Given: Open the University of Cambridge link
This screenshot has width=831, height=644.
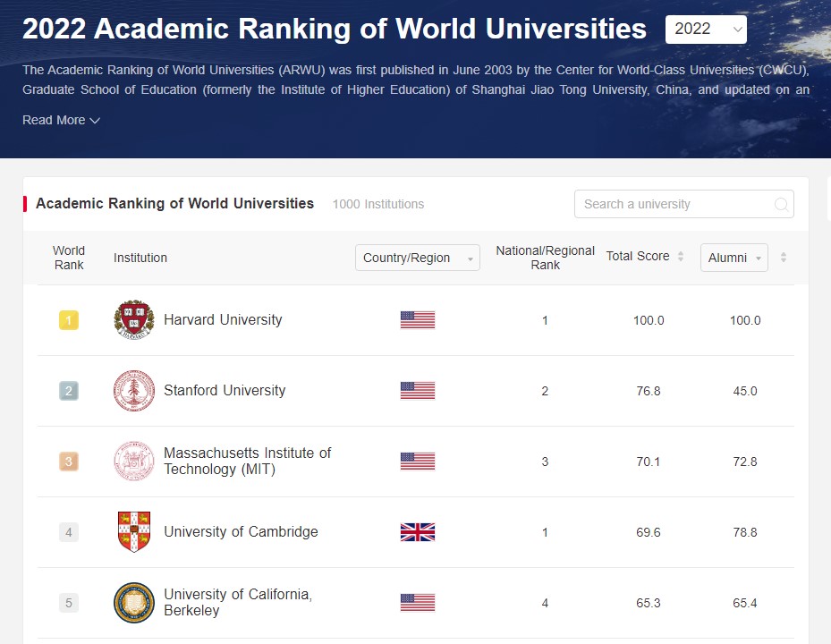Looking at the screenshot, I should tap(241, 532).
